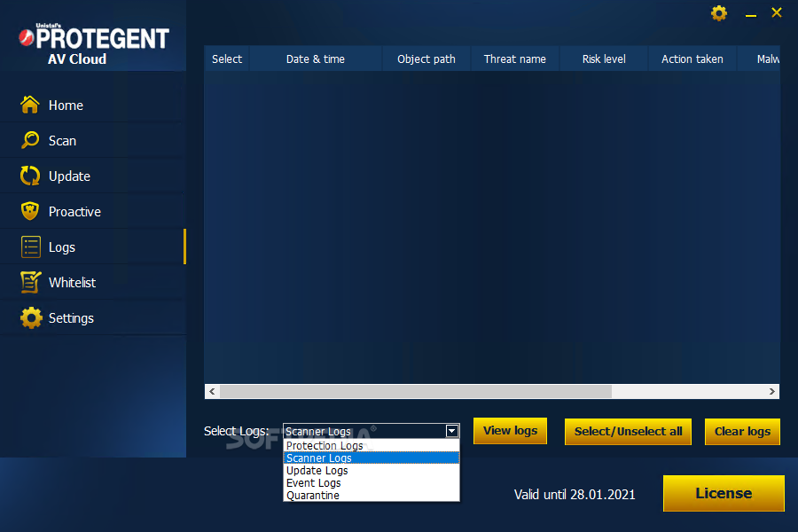Screen dimensions: 798x532
Task: Click the Whitelist checklist icon
Action: (x=30, y=282)
